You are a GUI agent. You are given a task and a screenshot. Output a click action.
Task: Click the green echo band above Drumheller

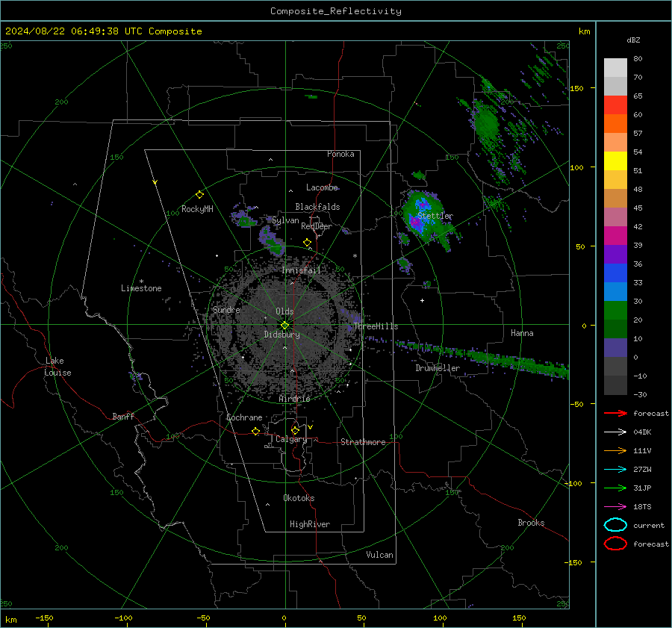[482, 355]
